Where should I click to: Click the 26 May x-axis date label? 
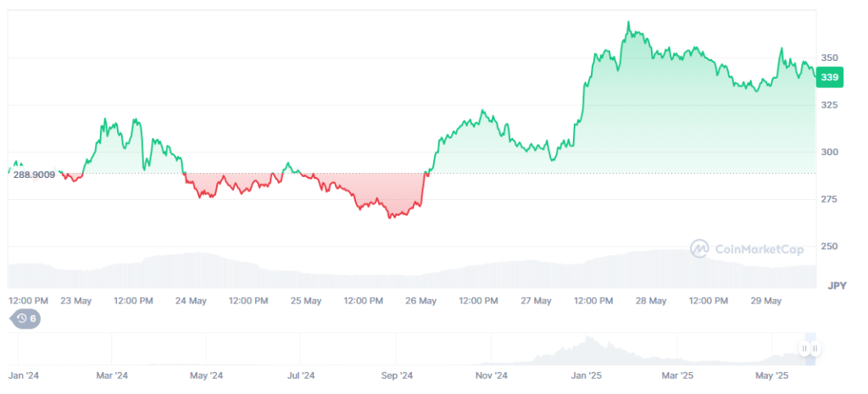coord(421,301)
